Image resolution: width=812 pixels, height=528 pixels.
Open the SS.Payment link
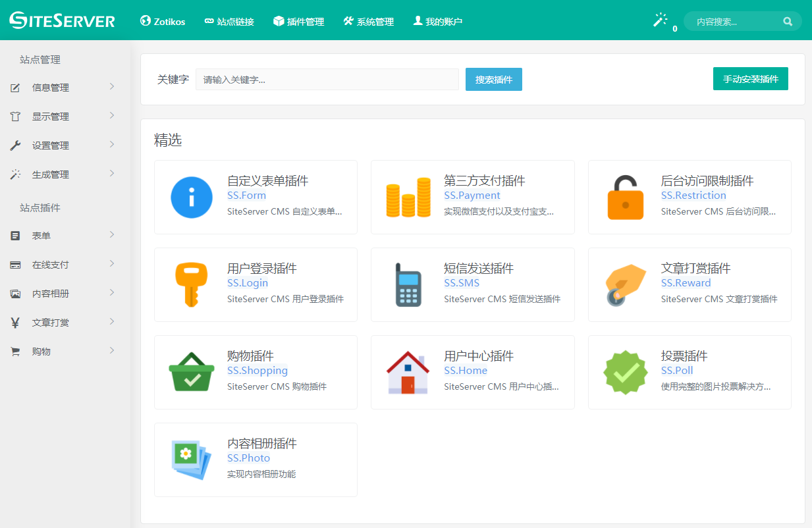pos(472,196)
